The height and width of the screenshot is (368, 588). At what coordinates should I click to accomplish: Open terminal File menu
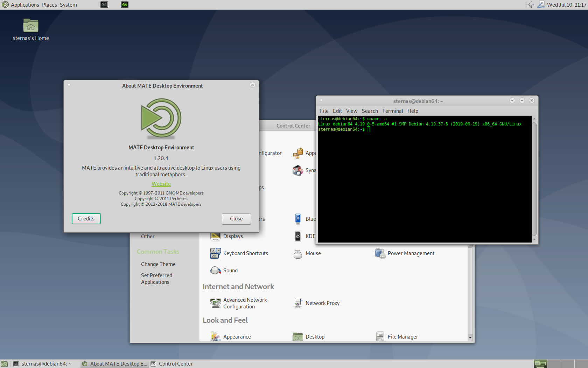324,111
